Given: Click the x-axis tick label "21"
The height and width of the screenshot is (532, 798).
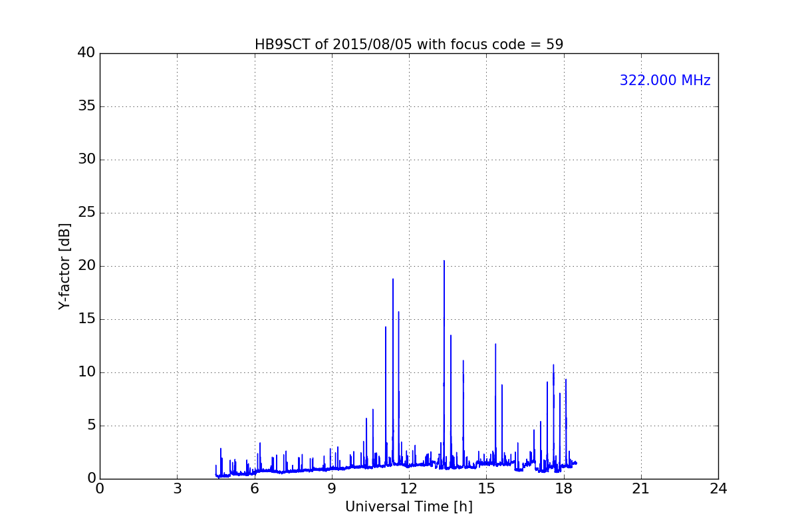Looking at the screenshot, I should coord(641,489).
